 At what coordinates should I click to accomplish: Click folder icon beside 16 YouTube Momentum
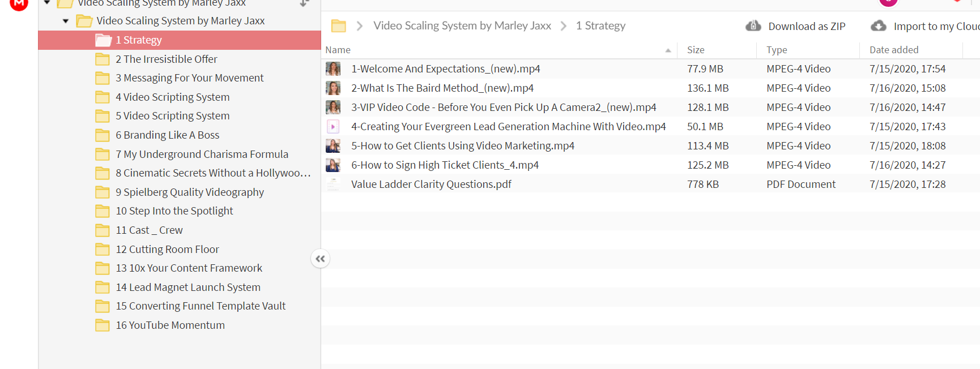pyautogui.click(x=103, y=325)
